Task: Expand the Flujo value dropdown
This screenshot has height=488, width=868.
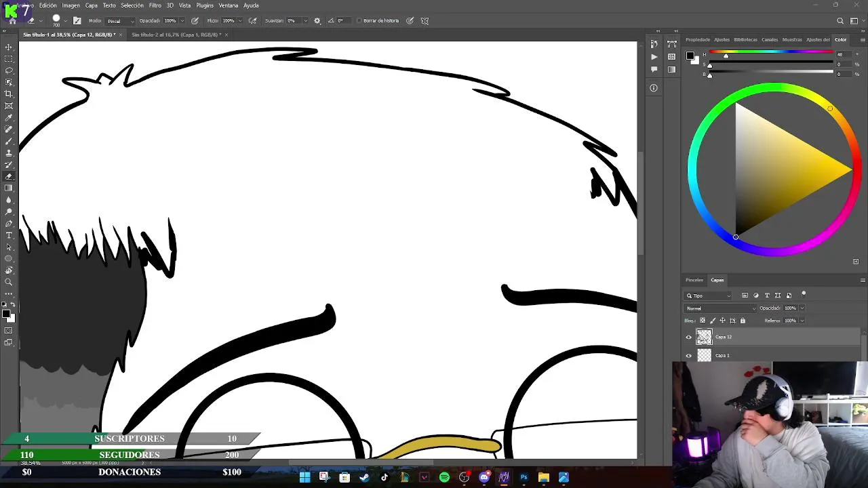Action: pos(241,21)
